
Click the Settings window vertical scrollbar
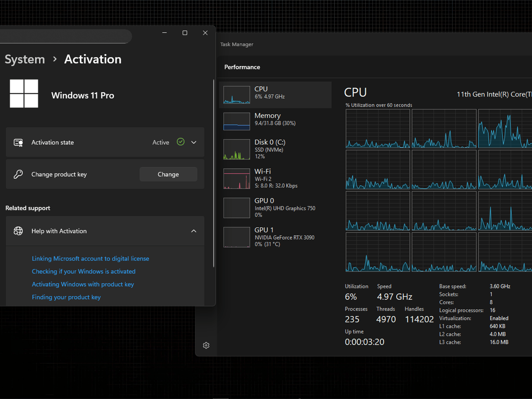tap(214, 173)
